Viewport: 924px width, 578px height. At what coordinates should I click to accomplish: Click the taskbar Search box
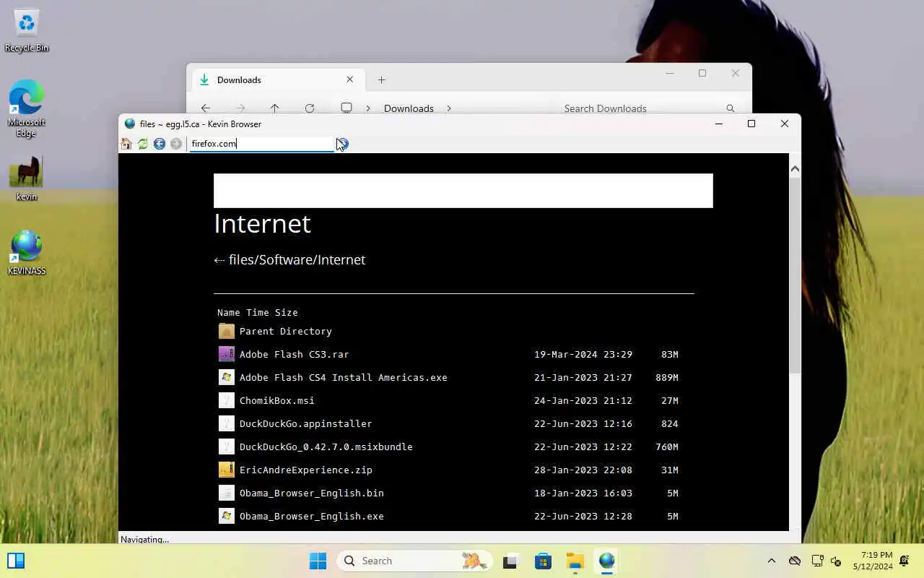point(414,561)
